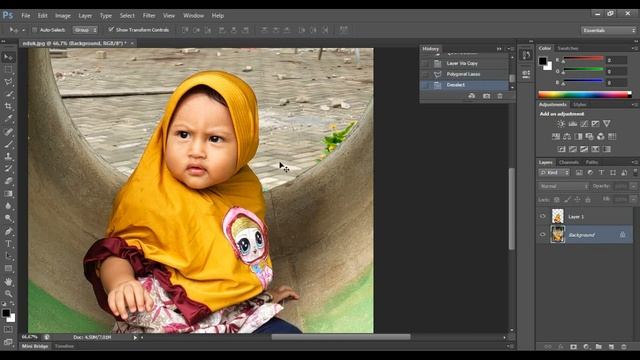640x360 pixels.
Task: Select the Clone Stamp tool
Action: click(8, 156)
